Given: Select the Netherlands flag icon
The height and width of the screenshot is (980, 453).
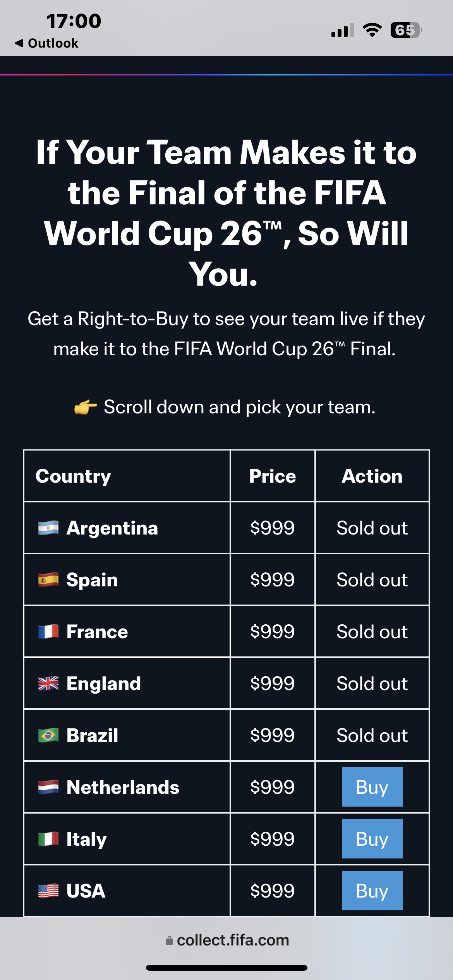Looking at the screenshot, I should click(x=48, y=787).
